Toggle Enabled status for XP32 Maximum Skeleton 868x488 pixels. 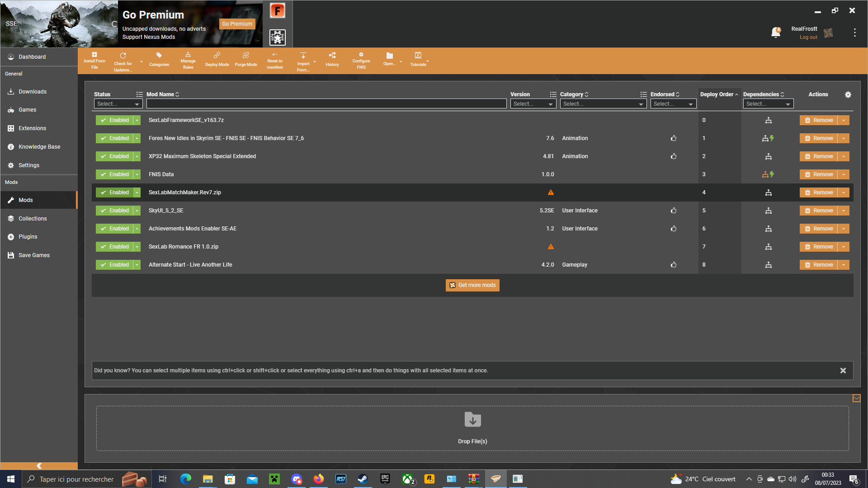pyautogui.click(x=114, y=156)
